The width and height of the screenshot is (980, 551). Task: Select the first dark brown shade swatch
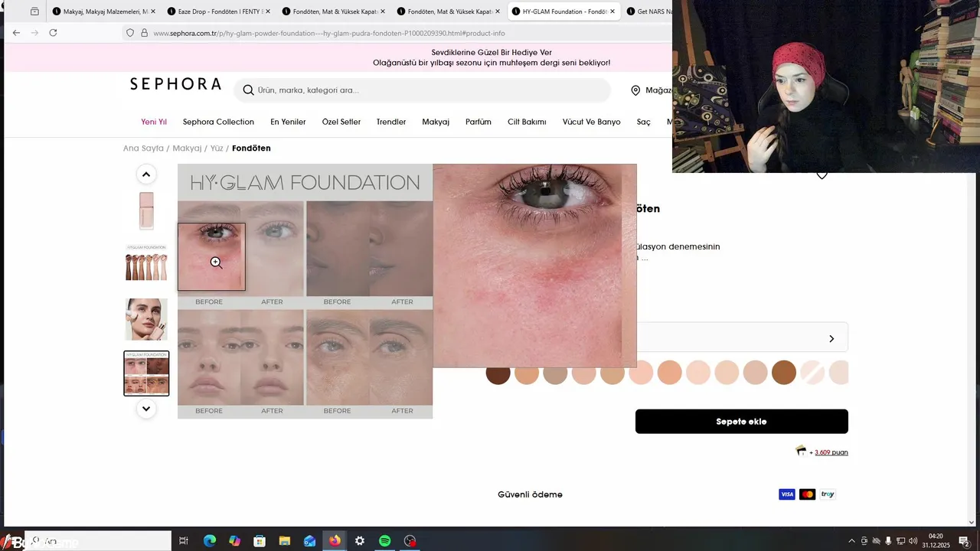click(498, 373)
